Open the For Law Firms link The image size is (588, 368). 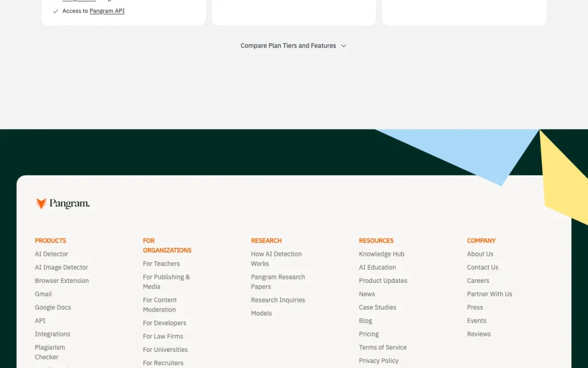pyautogui.click(x=163, y=336)
